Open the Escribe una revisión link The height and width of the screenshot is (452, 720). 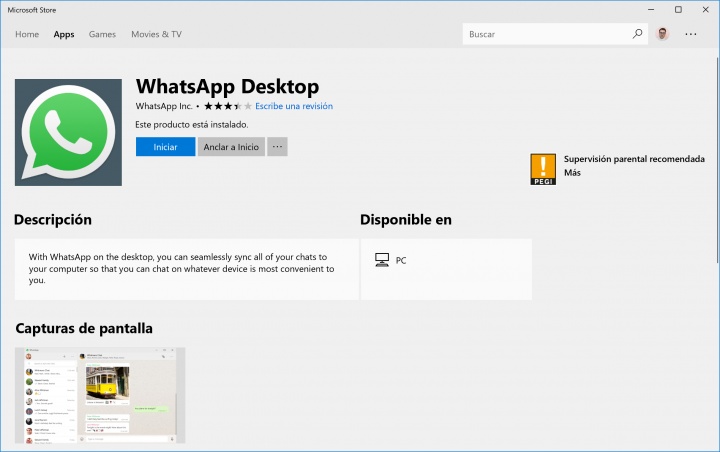pyautogui.click(x=294, y=106)
